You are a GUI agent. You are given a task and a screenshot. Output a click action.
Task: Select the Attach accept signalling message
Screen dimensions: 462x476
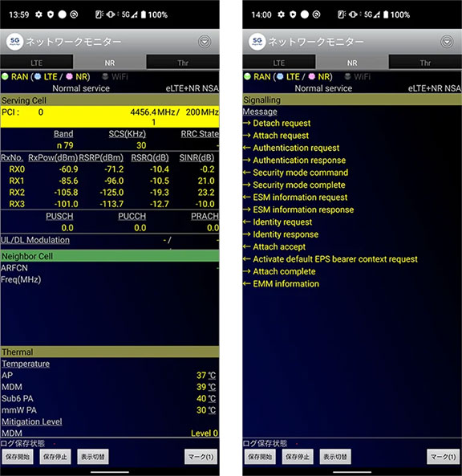(279, 246)
